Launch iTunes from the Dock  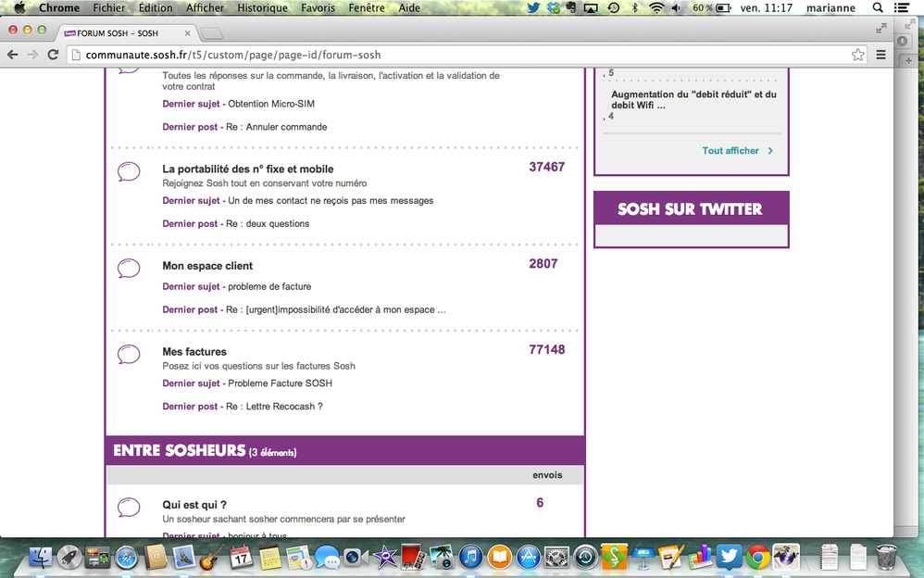pos(471,557)
